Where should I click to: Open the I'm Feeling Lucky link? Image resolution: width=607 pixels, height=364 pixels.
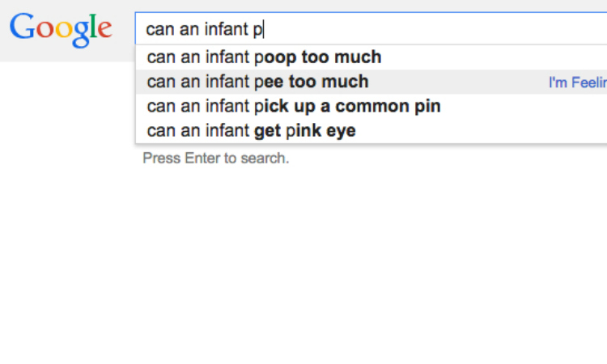pyautogui.click(x=578, y=83)
